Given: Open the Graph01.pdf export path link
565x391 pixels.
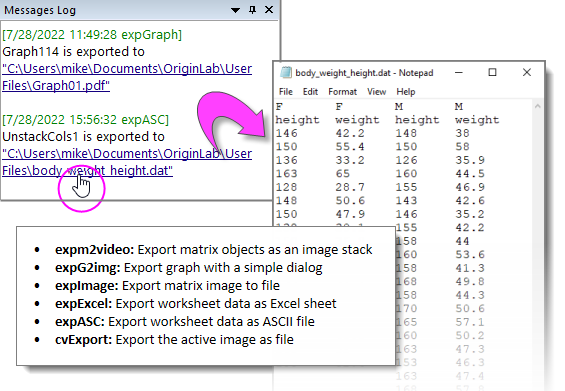Looking at the screenshot, I should (x=127, y=77).
